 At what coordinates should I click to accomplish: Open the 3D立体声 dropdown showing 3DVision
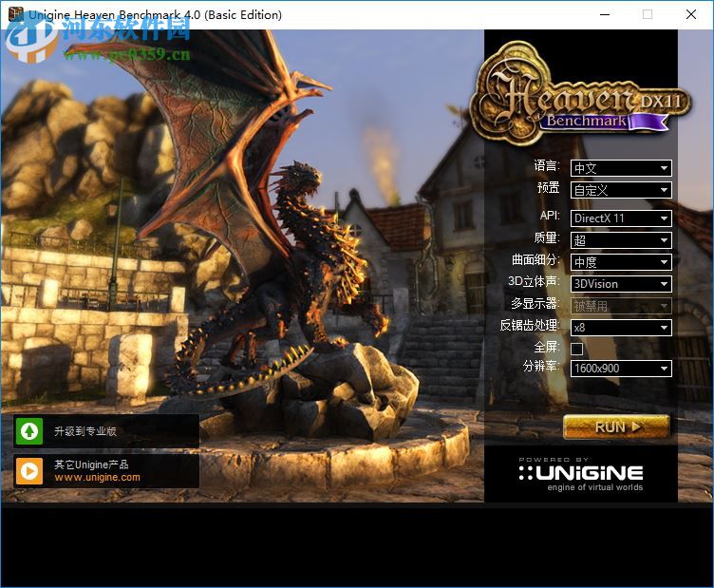621,284
